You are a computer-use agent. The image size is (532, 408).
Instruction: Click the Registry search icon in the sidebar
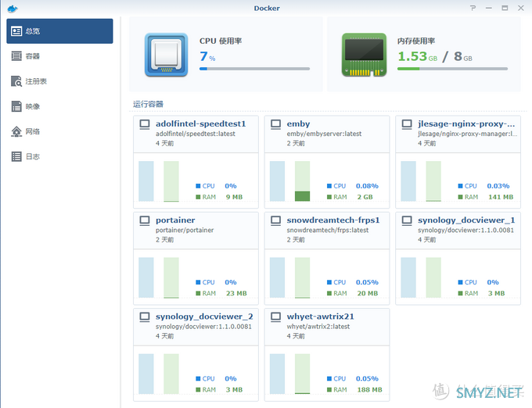click(16, 81)
